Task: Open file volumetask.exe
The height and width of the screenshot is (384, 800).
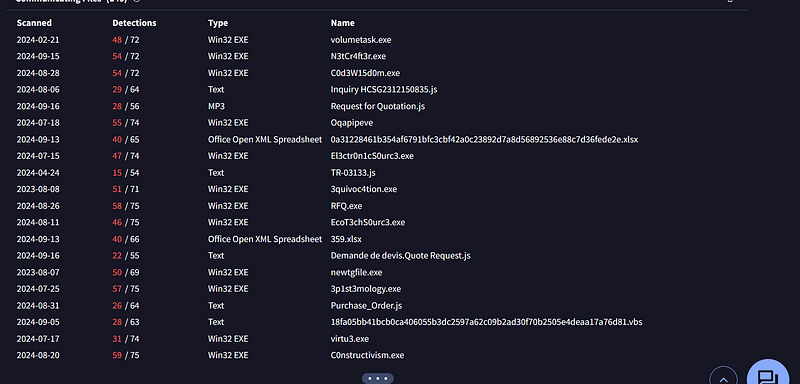Action: [x=361, y=40]
